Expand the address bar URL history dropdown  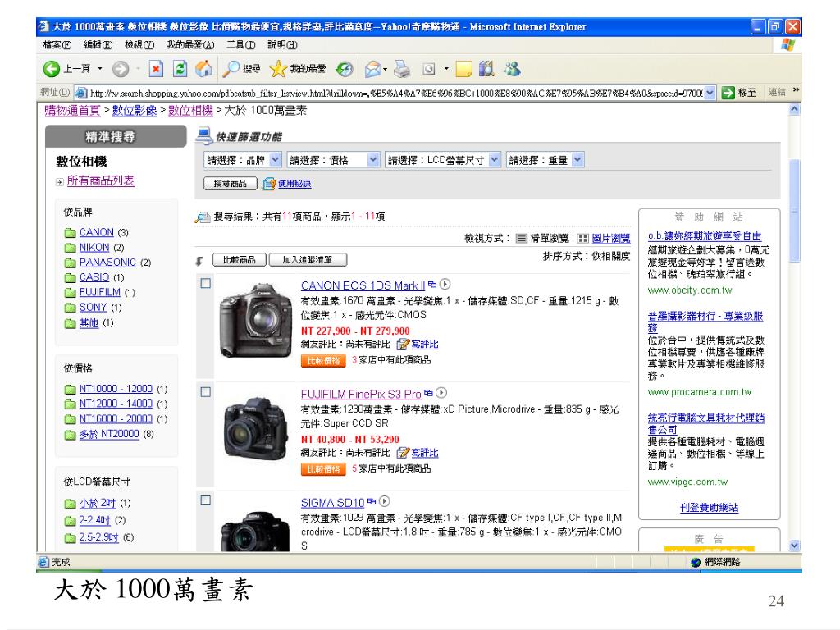click(710, 93)
